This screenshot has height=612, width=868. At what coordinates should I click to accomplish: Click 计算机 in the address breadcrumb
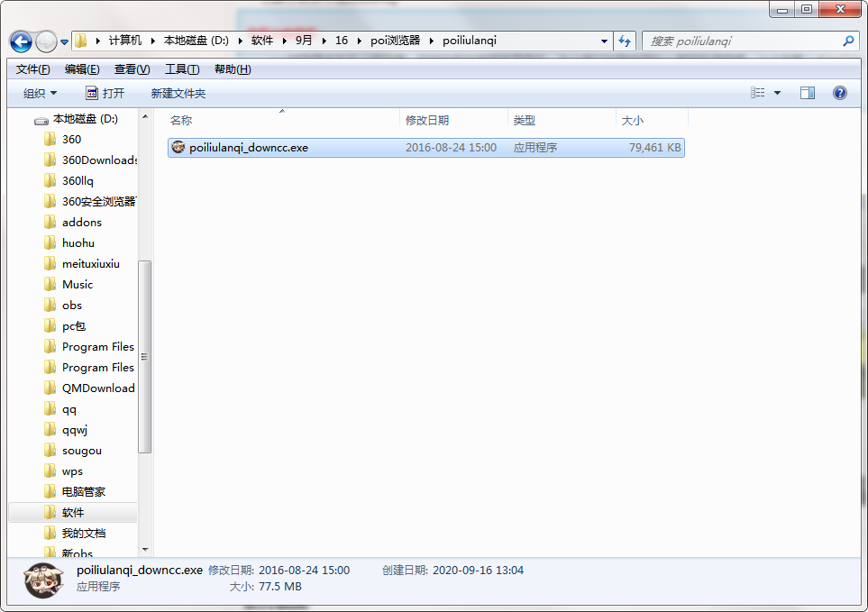point(125,41)
